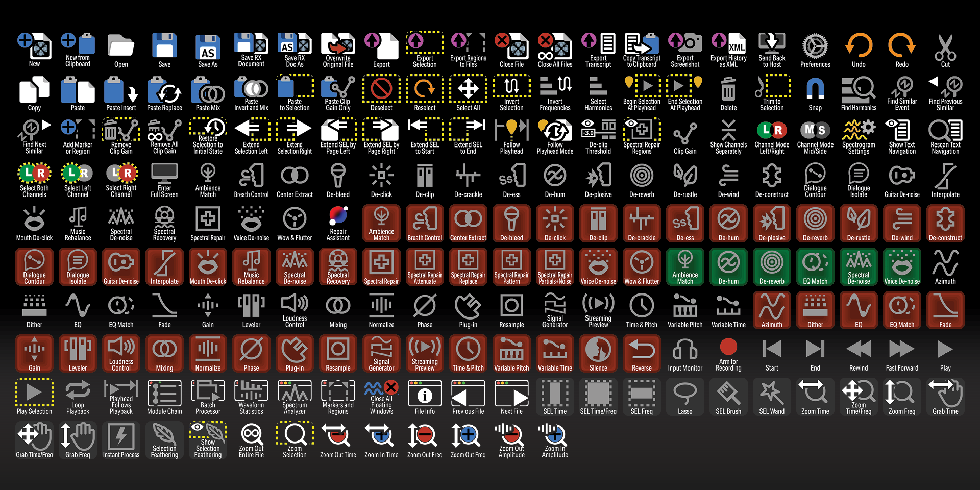The image size is (980, 490).
Task: Select the SEL Wand tool
Action: [x=772, y=397]
